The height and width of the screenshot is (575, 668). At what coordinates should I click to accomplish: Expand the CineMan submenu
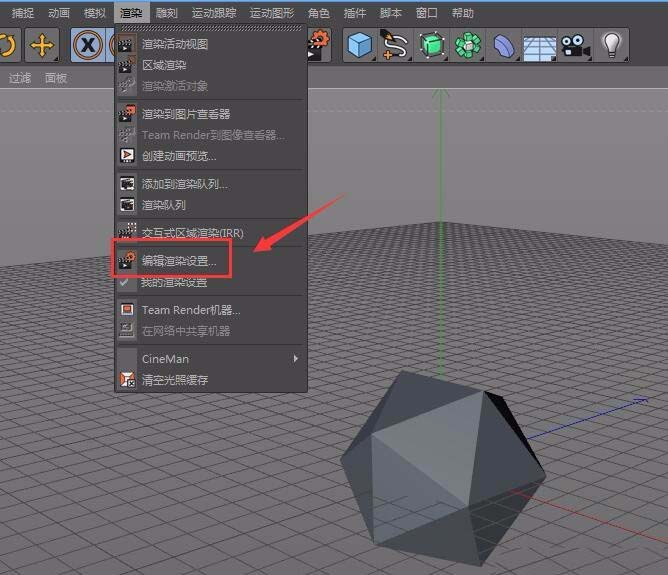click(x=211, y=359)
